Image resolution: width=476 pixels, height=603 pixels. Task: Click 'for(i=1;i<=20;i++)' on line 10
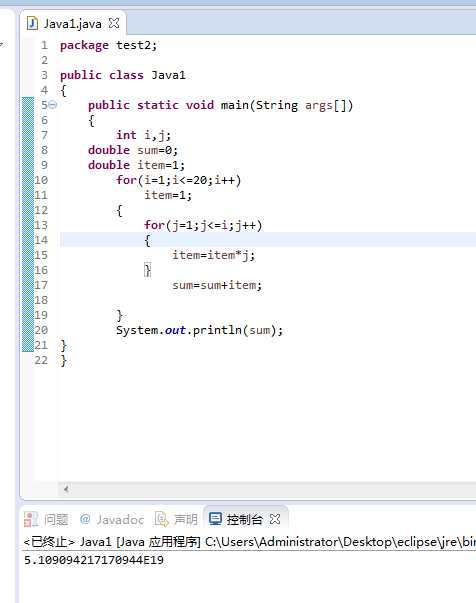[179, 180]
